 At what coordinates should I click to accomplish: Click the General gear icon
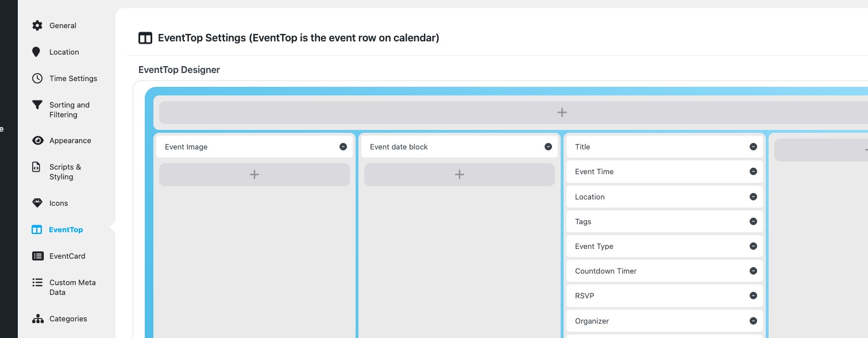[x=37, y=25]
